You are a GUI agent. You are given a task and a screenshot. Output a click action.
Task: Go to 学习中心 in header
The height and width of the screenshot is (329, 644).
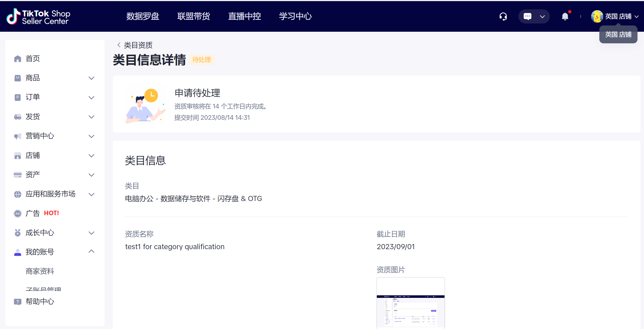(x=295, y=16)
